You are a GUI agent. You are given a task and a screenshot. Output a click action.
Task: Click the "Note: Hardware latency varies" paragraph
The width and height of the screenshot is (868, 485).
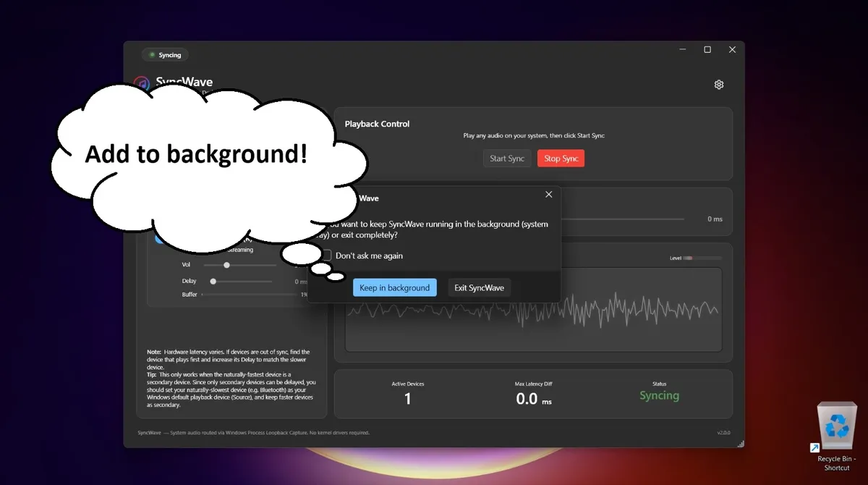(x=228, y=359)
